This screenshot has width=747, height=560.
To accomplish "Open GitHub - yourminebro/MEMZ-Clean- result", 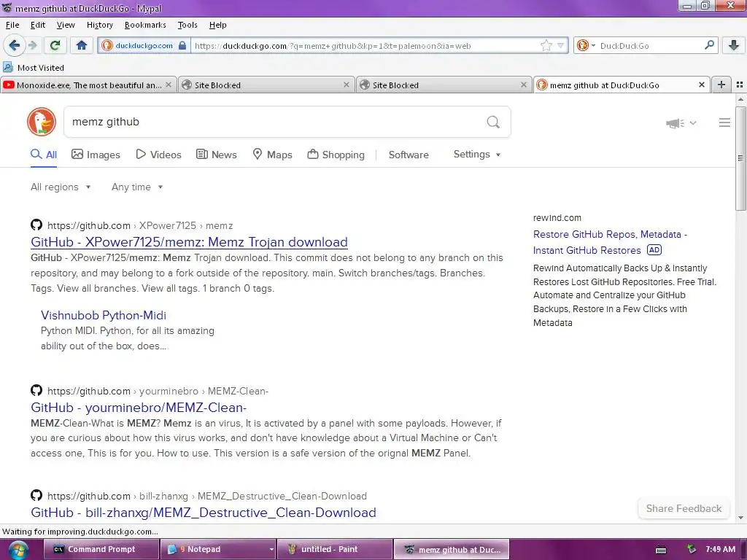I will (x=139, y=408).
